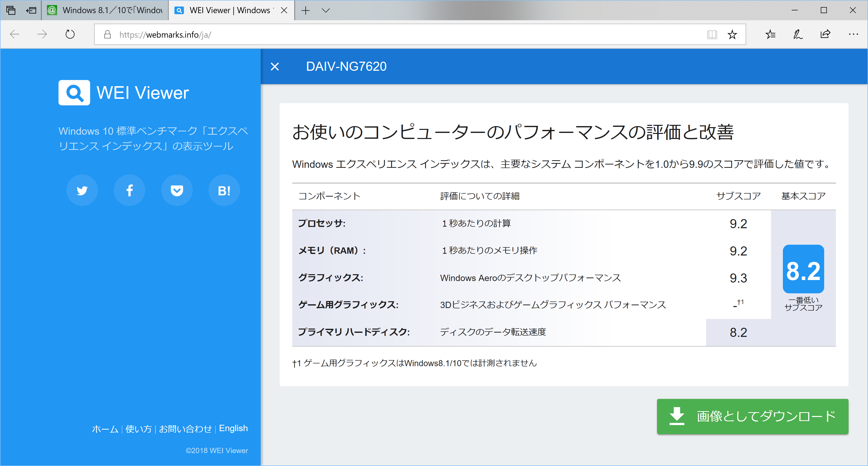Click the 9.3 graphics subscore

pyautogui.click(x=738, y=278)
